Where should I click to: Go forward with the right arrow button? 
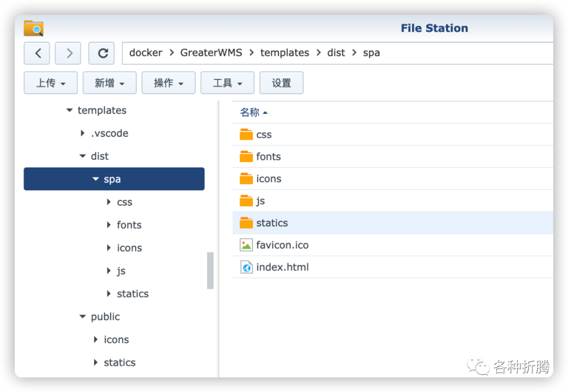point(68,53)
